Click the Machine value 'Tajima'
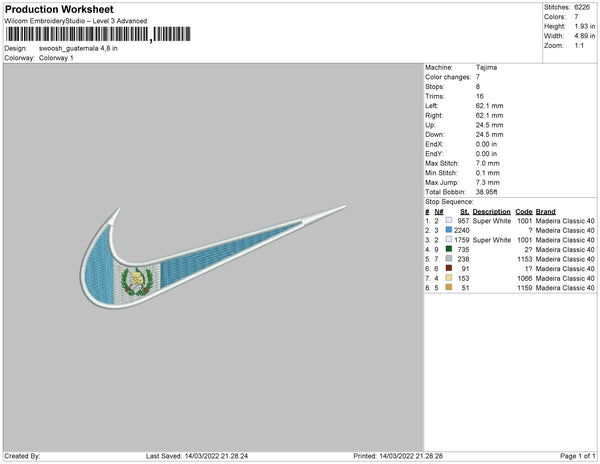The width and height of the screenshot is (600, 464). pos(486,67)
